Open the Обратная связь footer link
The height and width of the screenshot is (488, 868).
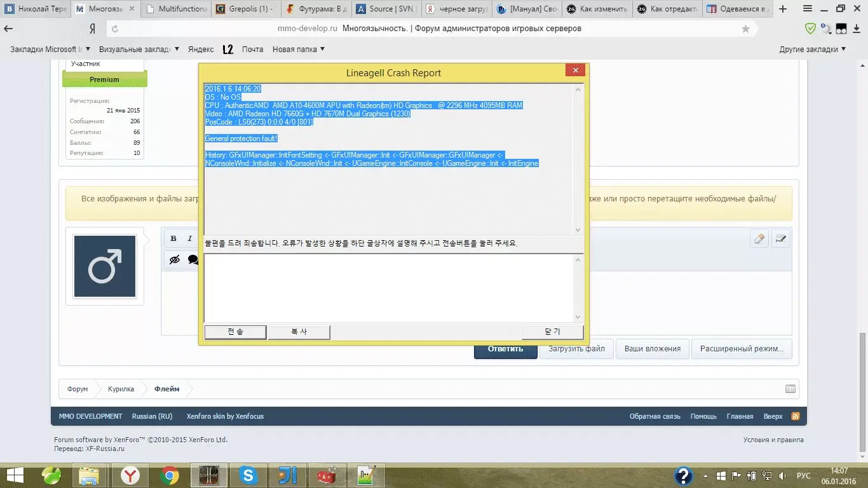[654, 416]
